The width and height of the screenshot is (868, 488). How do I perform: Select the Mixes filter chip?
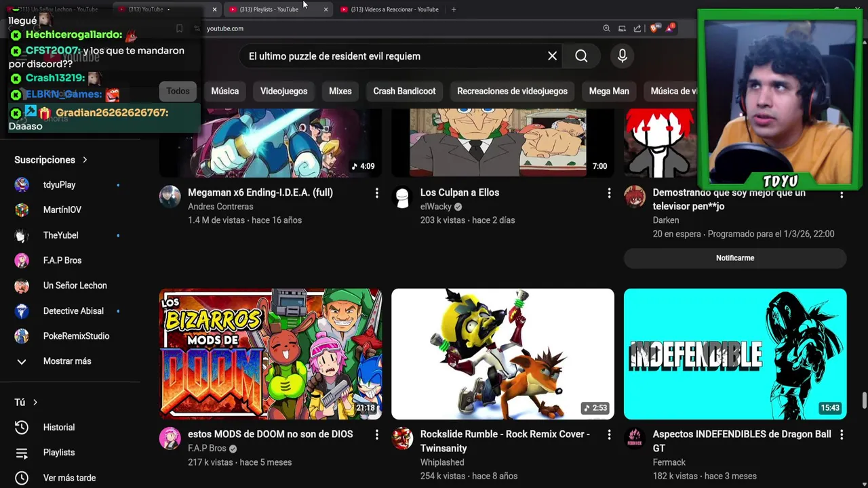(340, 91)
